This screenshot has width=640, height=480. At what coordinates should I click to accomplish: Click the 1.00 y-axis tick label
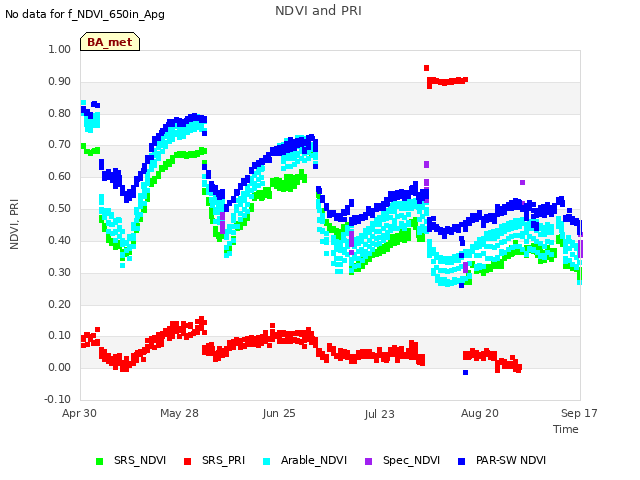pyautogui.click(x=60, y=49)
